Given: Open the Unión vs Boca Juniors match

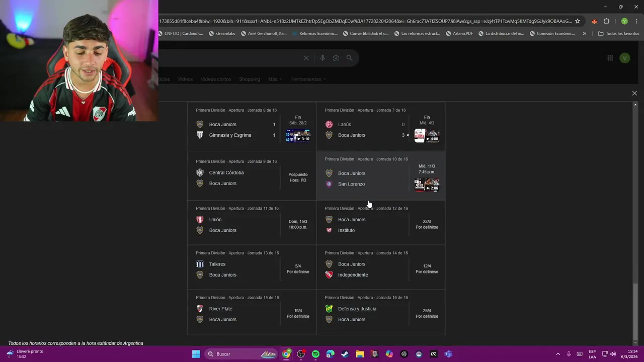Looking at the screenshot, I should point(252,222).
